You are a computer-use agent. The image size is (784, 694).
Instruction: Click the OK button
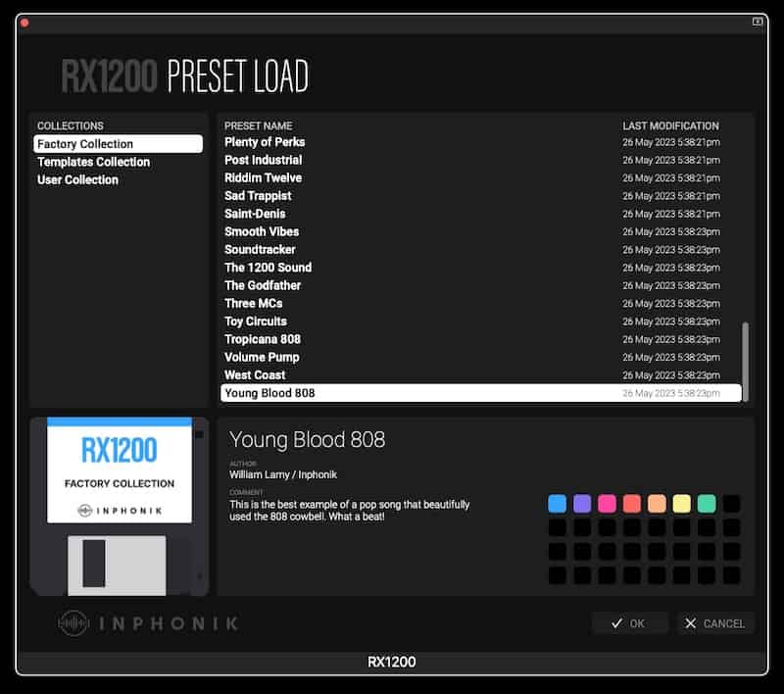pyautogui.click(x=629, y=623)
